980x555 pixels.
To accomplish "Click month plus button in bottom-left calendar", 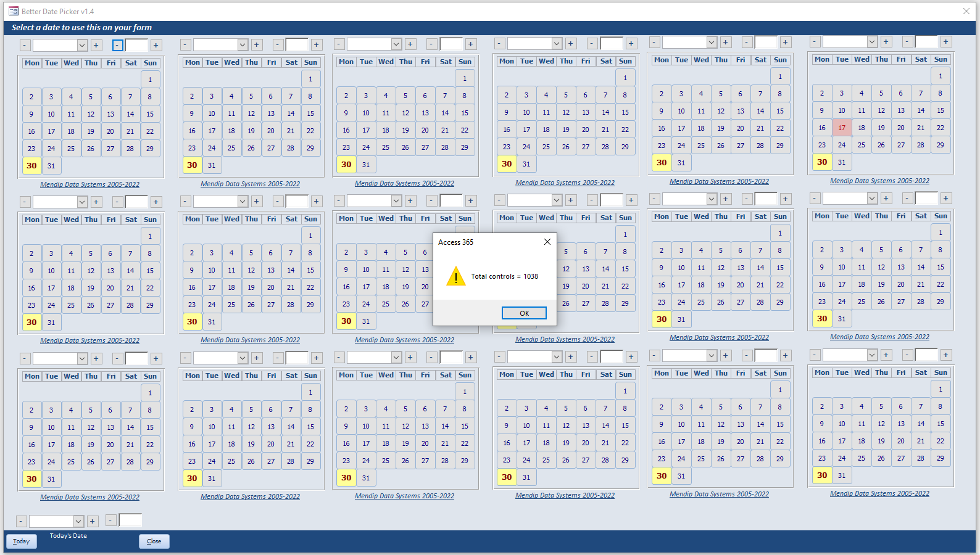I will (x=96, y=359).
